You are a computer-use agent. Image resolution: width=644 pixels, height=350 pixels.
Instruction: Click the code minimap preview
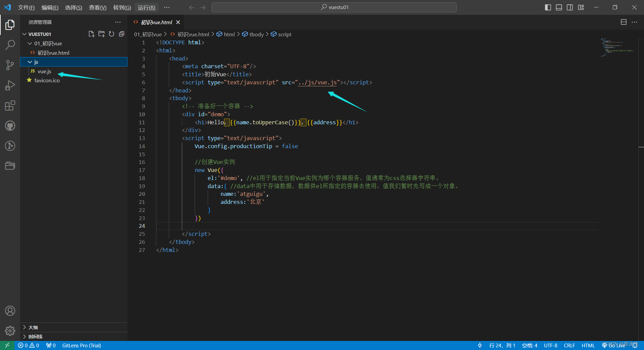click(x=618, y=47)
